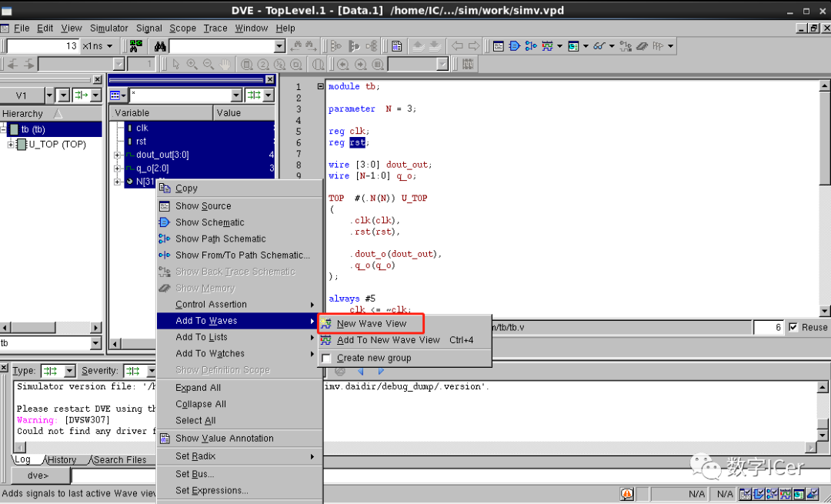Select New Wave View from submenu
831x504 pixels.
(371, 324)
